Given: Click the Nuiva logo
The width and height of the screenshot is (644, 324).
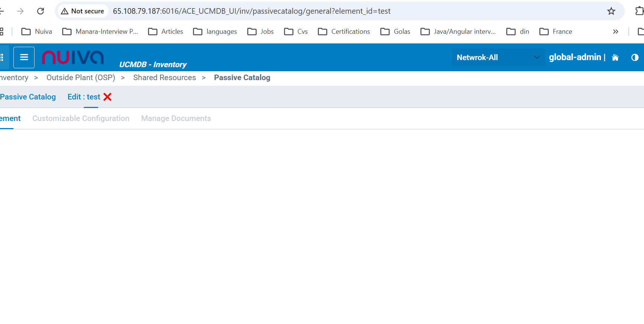Looking at the screenshot, I should coord(73,58).
